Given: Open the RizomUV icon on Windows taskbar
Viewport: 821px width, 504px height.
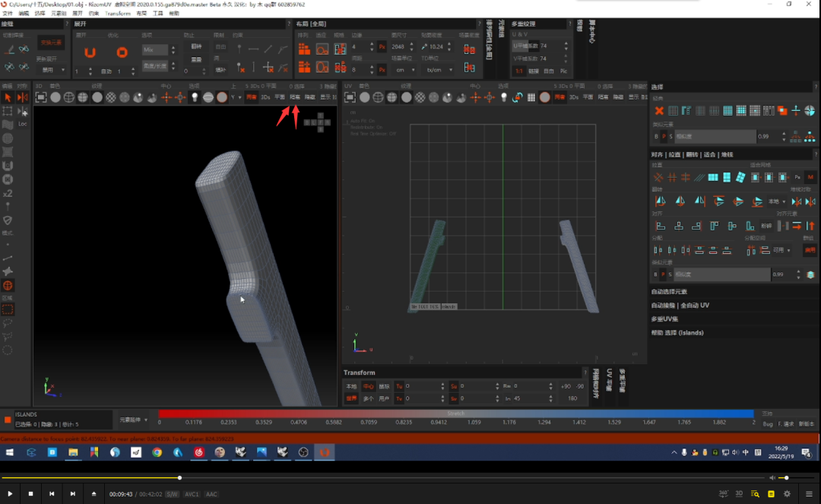Looking at the screenshot, I should pyautogui.click(x=324, y=452).
